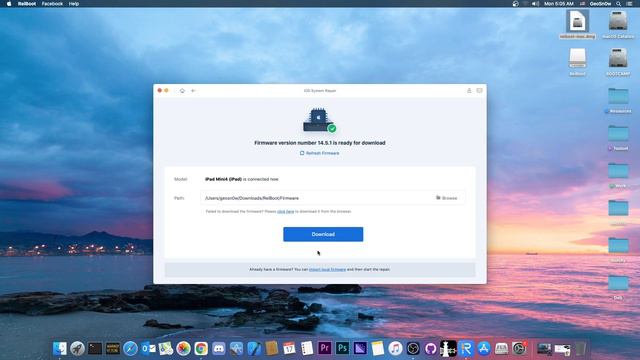Select the macOS Catalina drive icon
The height and width of the screenshot is (360, 640).
point(618,24)
